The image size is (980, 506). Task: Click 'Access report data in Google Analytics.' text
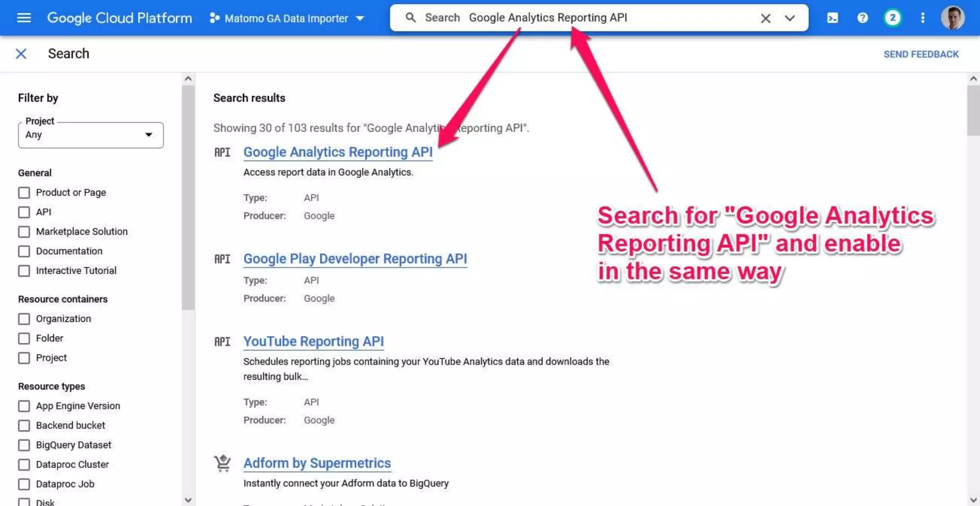[x=328, y=172]
